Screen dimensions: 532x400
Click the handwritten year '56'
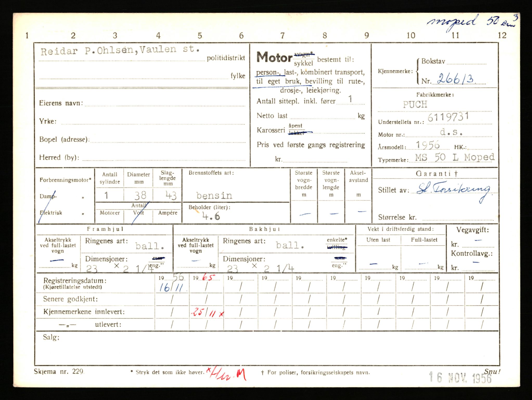point(178,277)
